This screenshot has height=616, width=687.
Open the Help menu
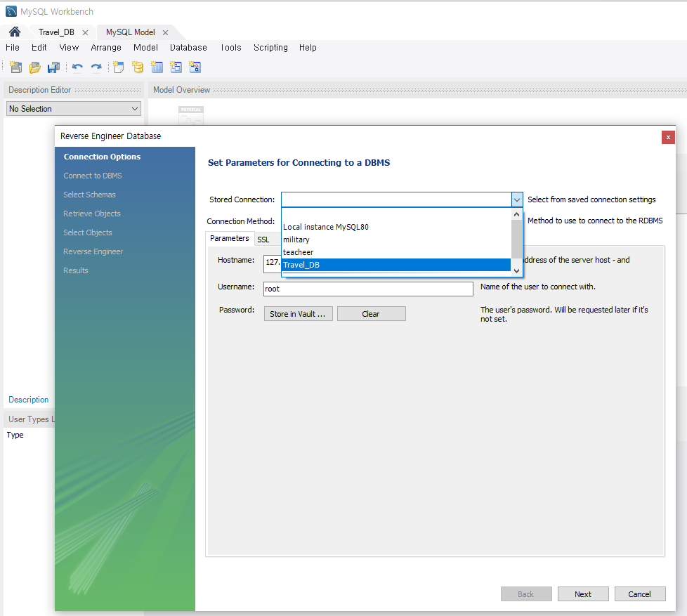308,47
